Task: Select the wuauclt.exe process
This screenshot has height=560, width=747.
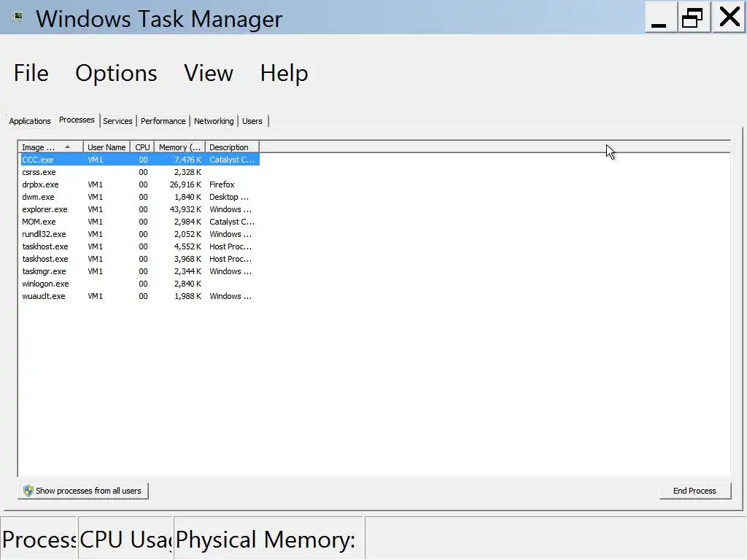Action: [140, 296]
